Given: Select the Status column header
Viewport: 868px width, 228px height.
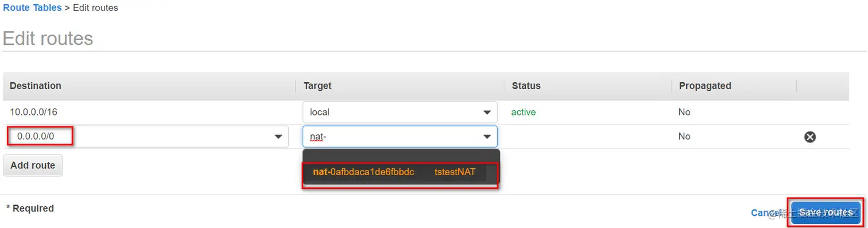Looking at the screenshot, I should point(526,86).
